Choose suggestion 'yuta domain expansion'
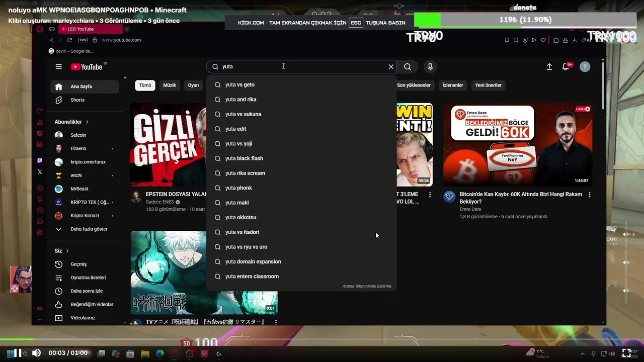The height and width of the screenshot is (362, 644). (301, 262)
